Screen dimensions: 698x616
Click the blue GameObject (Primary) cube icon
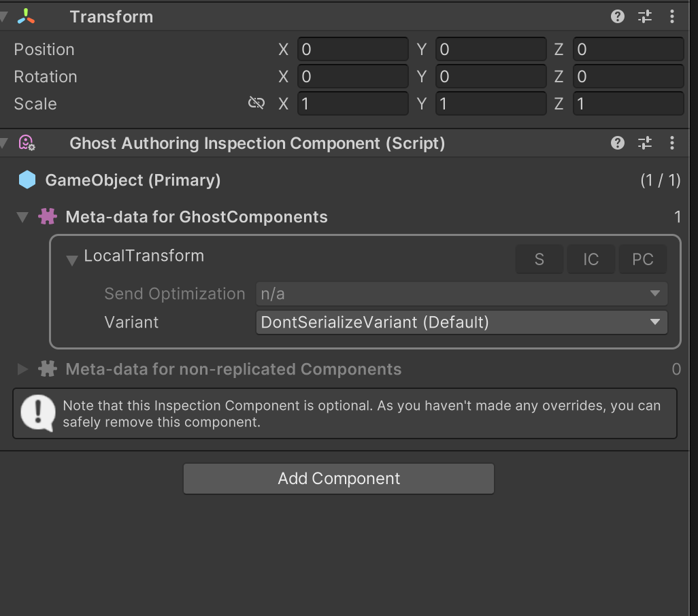(27, 180)
